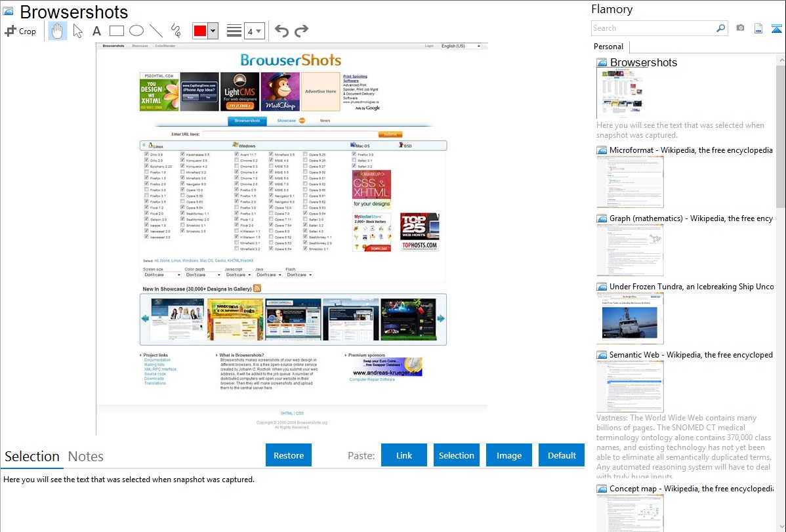The image size is (786, 532).
Task: Select the Crop tool
Action: point(20,31)
